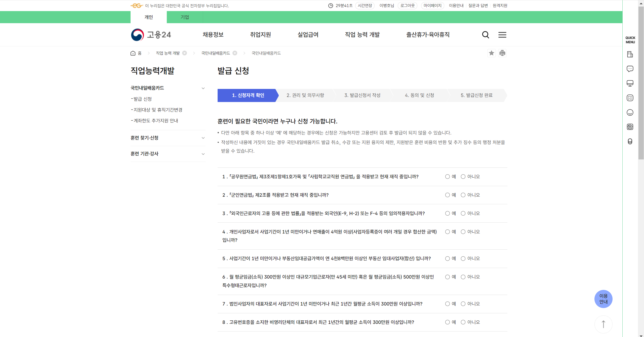Switch to the 기업 tab

pyautogui.click(x=185, y=17)
